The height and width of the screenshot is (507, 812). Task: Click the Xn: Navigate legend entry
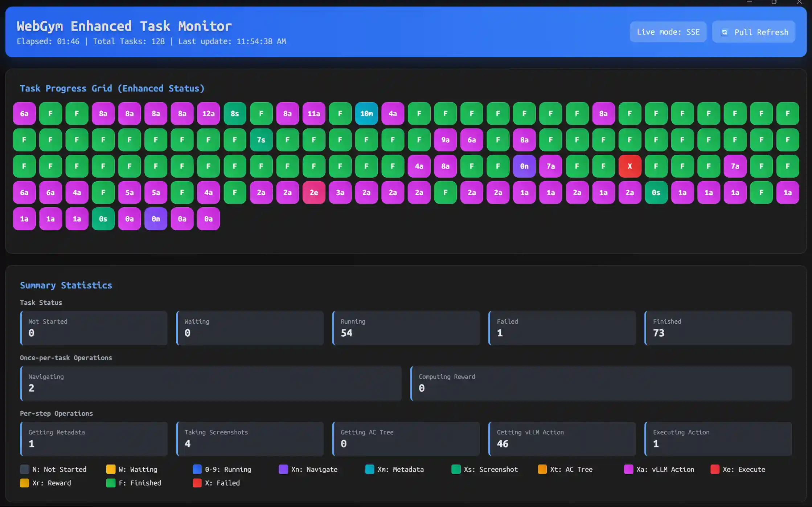[x=314, y=469]
